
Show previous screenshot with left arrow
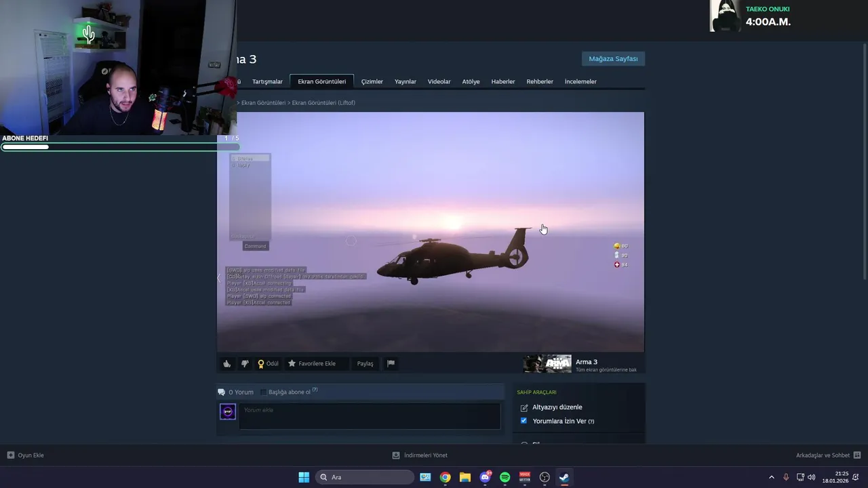(x=219, y=277)
